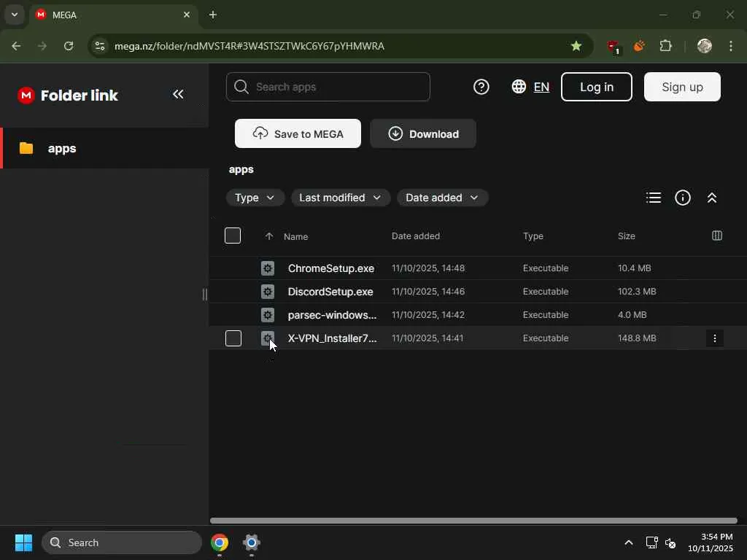This screenshot has height=560, width=747.
Task: Sort by Size column header
Action: (627, 236)
